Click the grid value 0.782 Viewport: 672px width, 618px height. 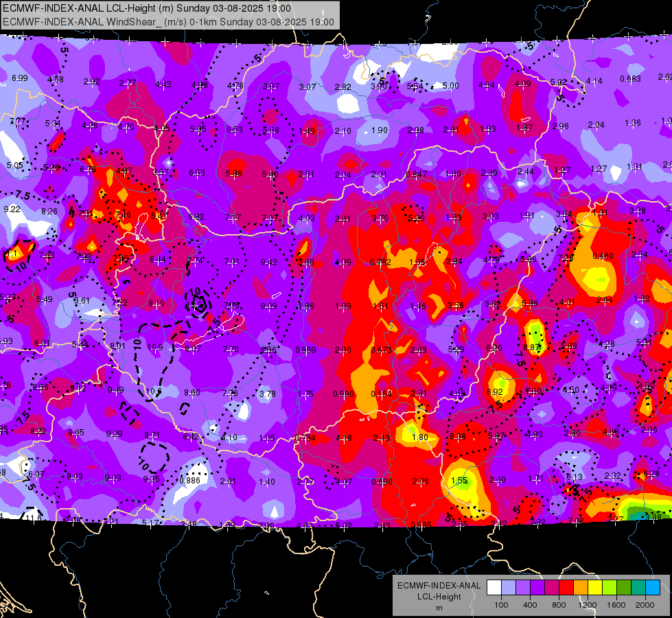point(380,262)
